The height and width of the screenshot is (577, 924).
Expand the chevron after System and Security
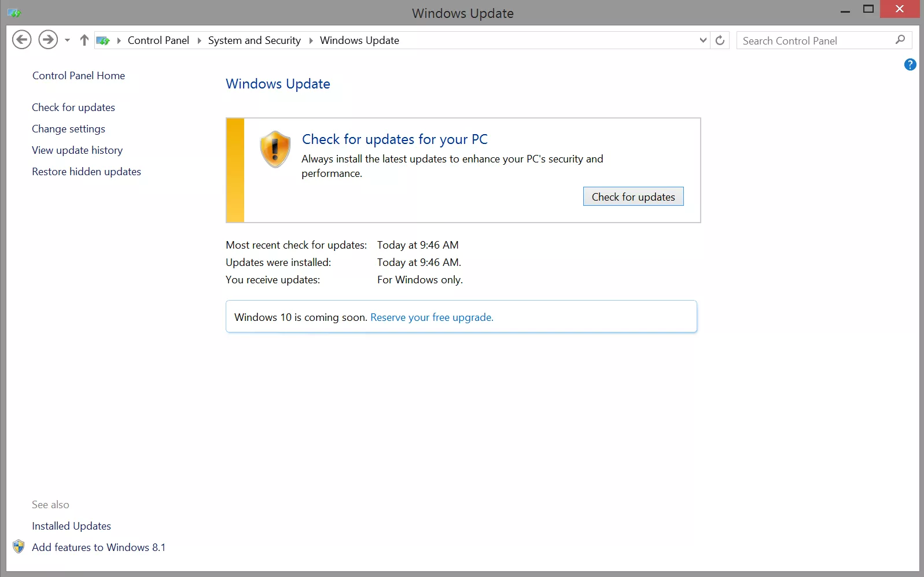[x=311, y=40]
